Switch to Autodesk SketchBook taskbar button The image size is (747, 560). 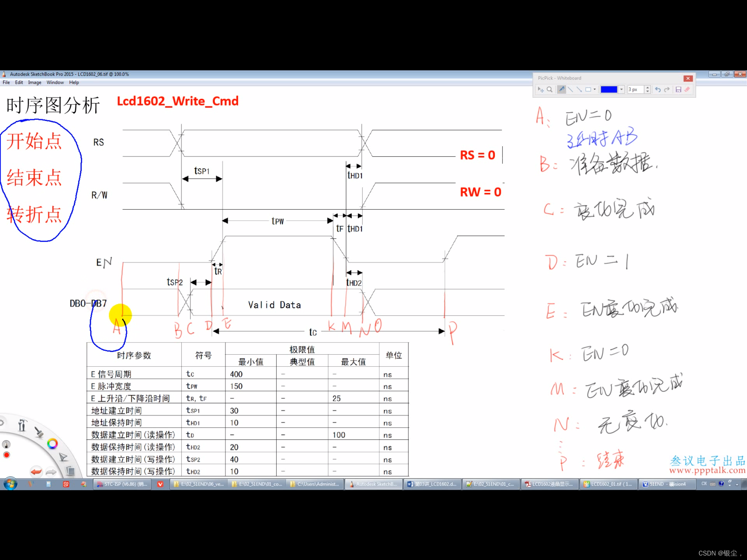click(373, 484)
